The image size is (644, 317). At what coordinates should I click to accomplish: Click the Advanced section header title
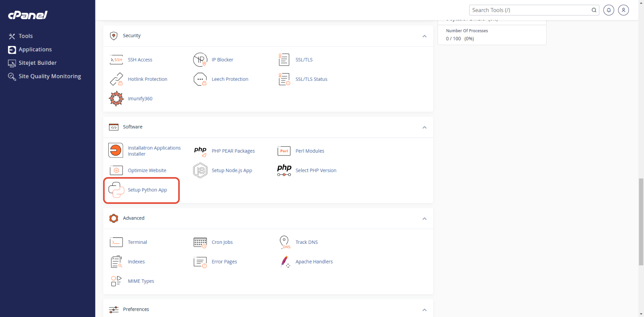click(134, 218)
